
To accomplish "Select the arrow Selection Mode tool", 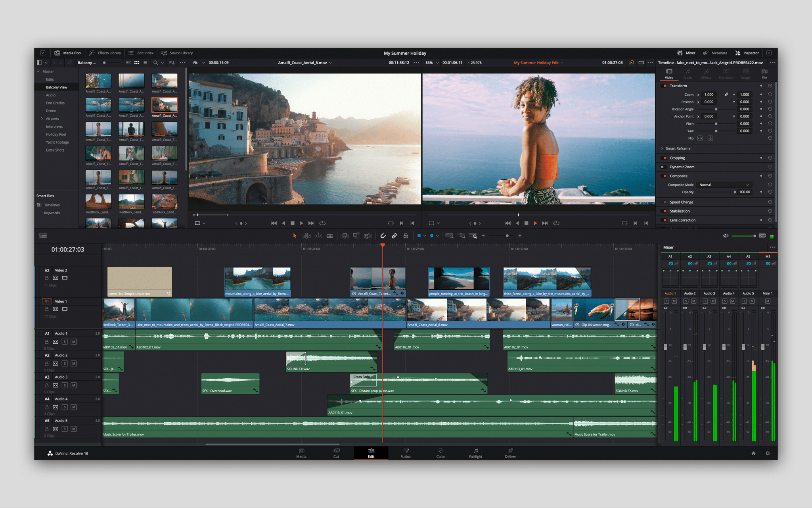I will tap(295, 236).
